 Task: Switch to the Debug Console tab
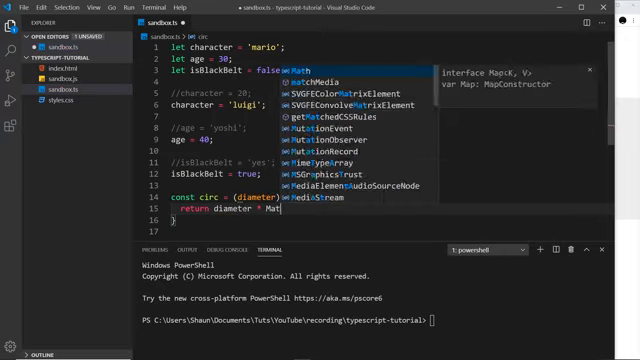pyautogui.click(x=227, y=250)
